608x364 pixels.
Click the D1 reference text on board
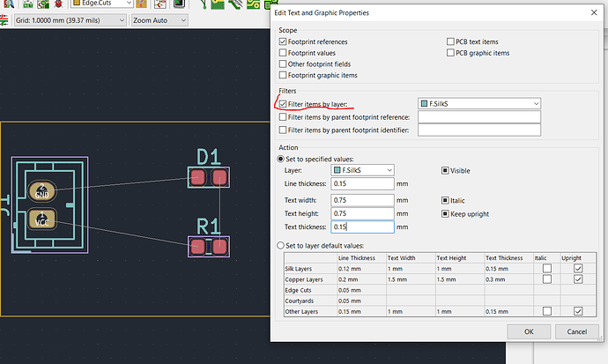pos(209,157)
